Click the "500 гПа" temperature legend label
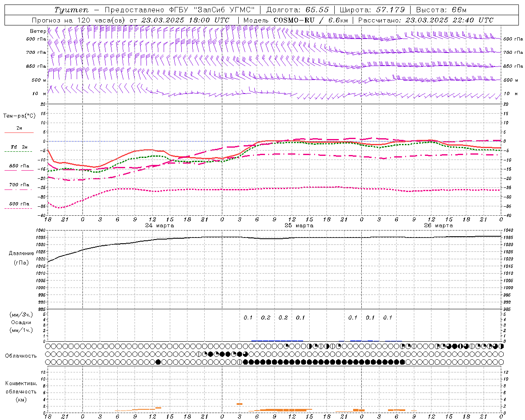 pos(19,204)
